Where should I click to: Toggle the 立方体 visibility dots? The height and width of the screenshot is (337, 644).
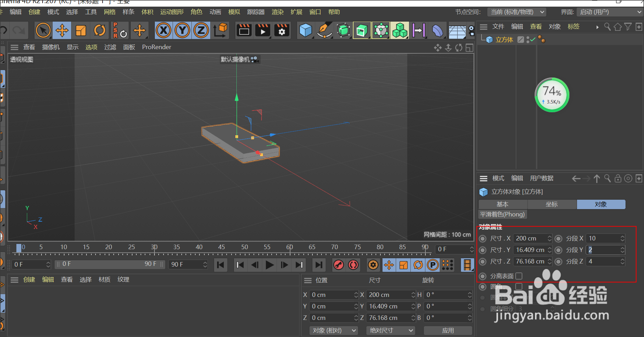(x=528, y=40)
